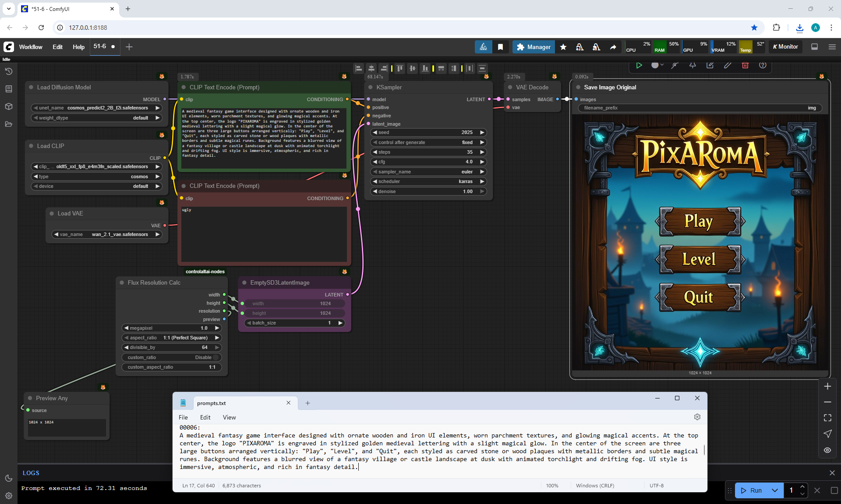
Task: Click the fit view icon on canvas
Action: pos(827,418)
